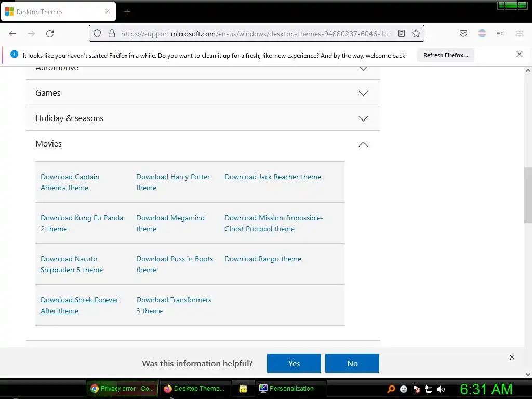Viewport: 532px width, 399px height.
Task: Download Shrek Forever After theme
Action: [x=79, y=305]
